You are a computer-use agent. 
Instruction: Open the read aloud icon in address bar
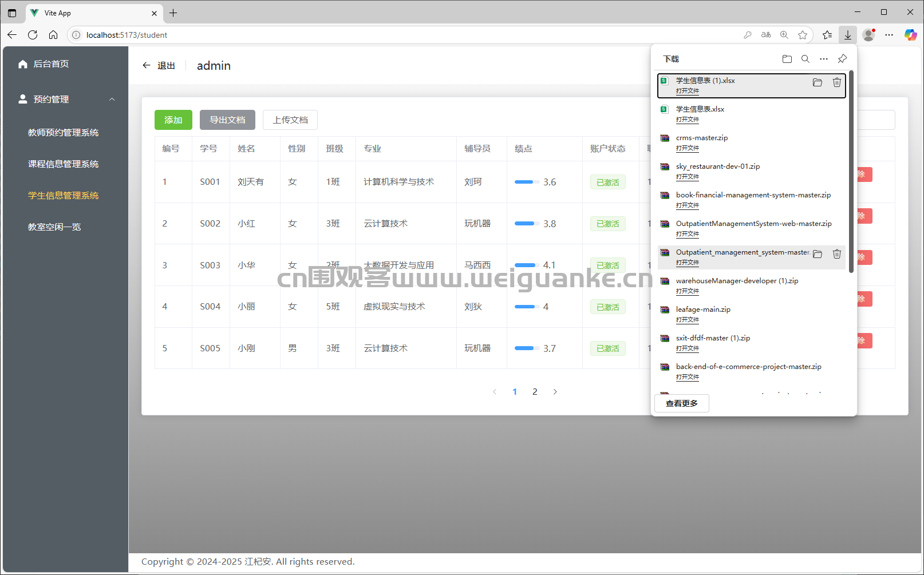766,35
